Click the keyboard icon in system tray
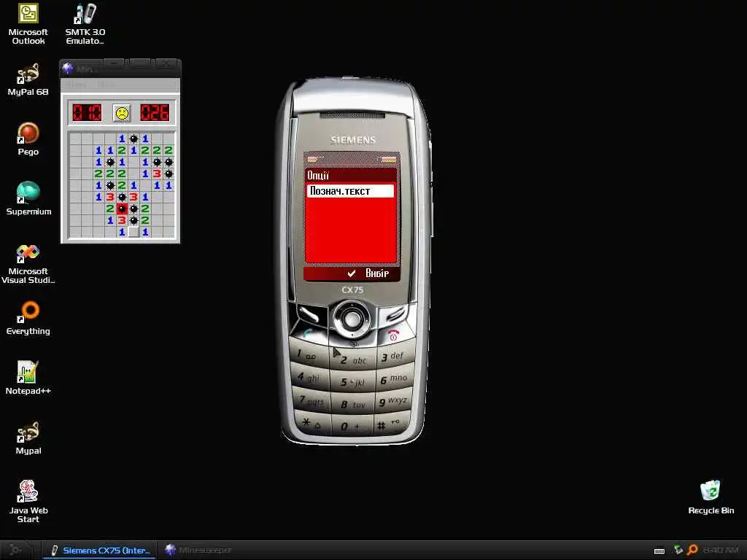747x560 pixels. pyautogui.click(x=659, y=551)
